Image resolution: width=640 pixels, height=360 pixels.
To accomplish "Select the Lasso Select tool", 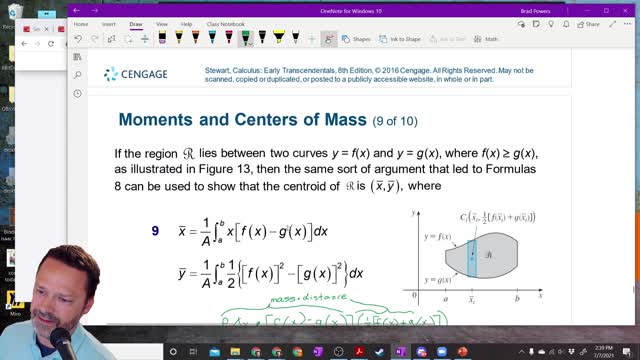I will click(128, 39).
